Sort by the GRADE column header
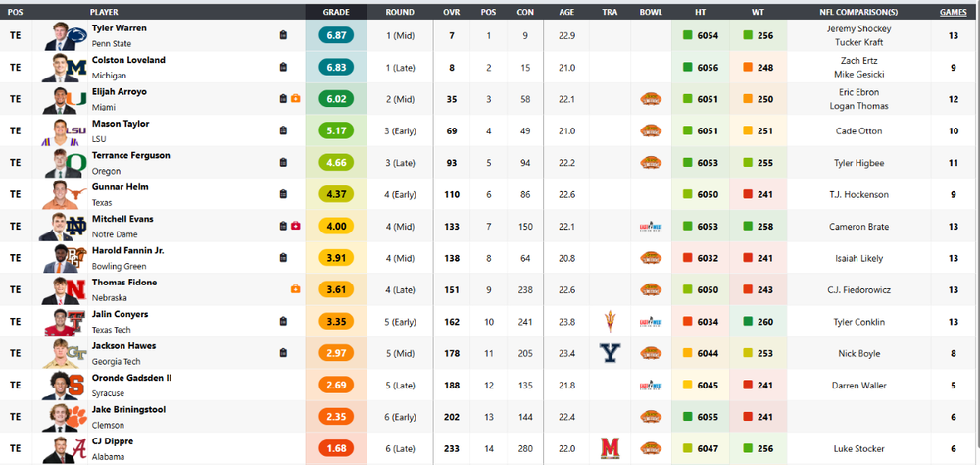 [x=336, y=12]
